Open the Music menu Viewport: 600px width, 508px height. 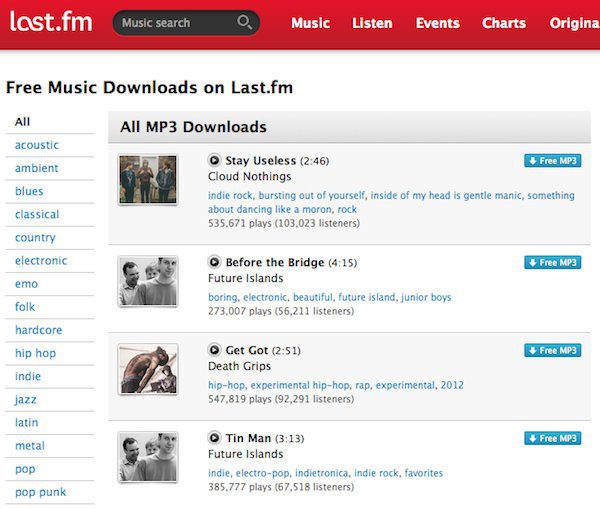coord(310,23)
